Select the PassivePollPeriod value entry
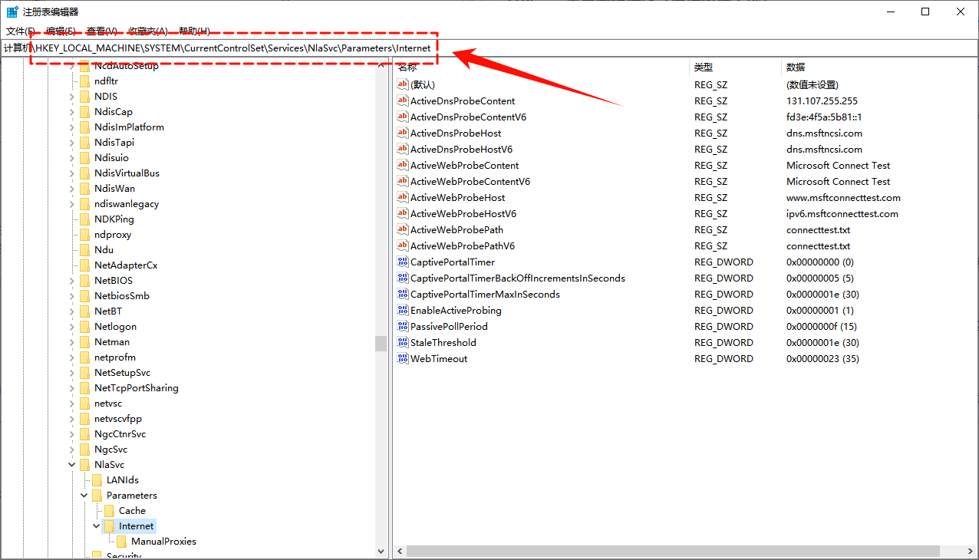979x560 pixels. 449,327
